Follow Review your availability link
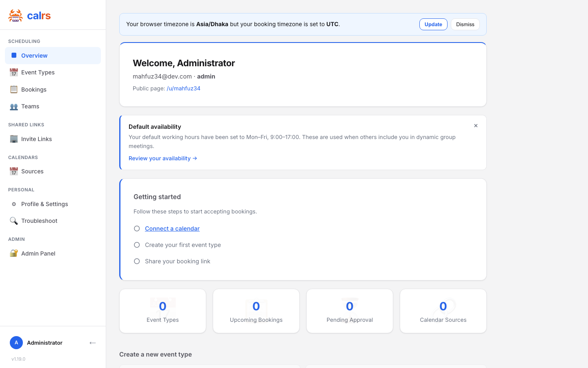Screen dimensions: 588x368 pyautogui.click(x=163, y=158)
